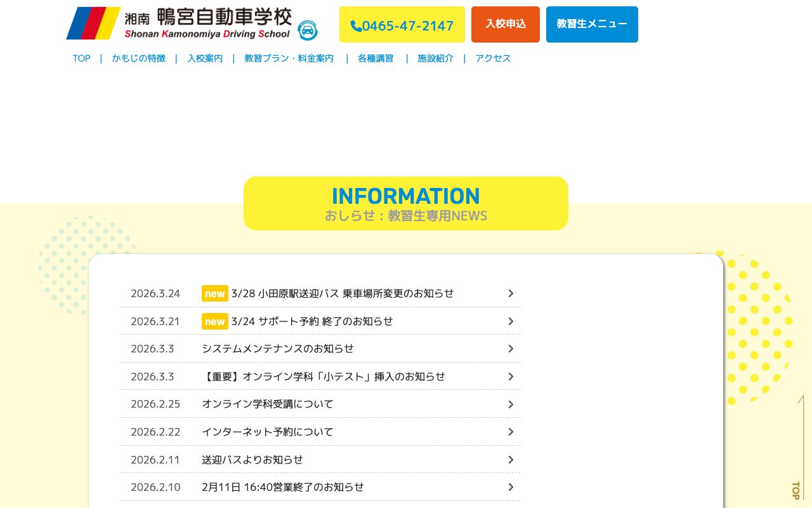Viewport: 812px width, 508px height.
Task: Call the 0465-47-2147 phone number link
Action: pyautogui.click(x=402, y=25)
